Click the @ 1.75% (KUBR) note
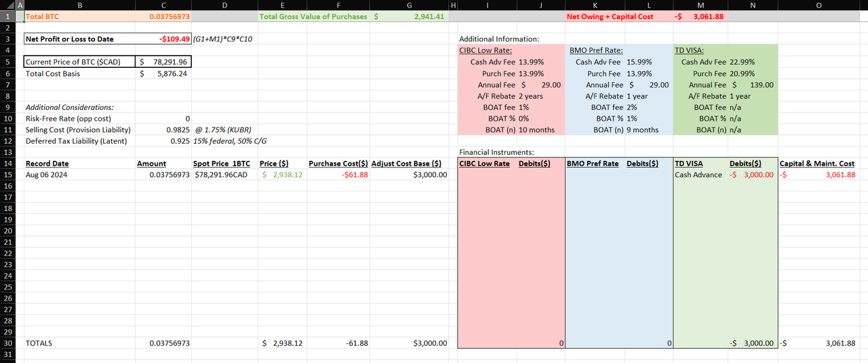868x363 pixels. [222, 130]
